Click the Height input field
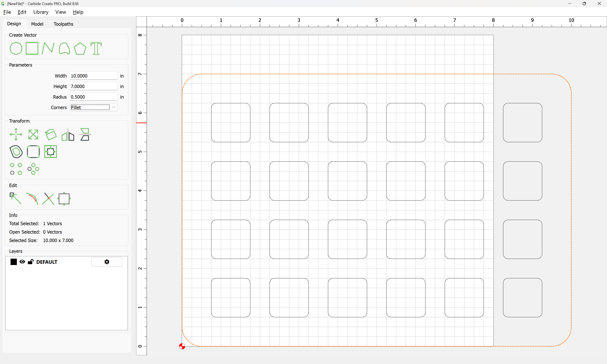 [94, 86]
